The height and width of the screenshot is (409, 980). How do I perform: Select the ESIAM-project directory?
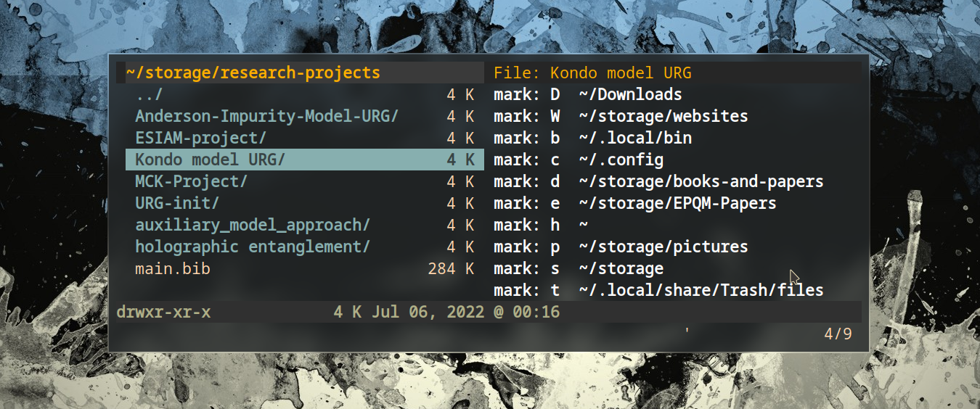pos(200,138)
